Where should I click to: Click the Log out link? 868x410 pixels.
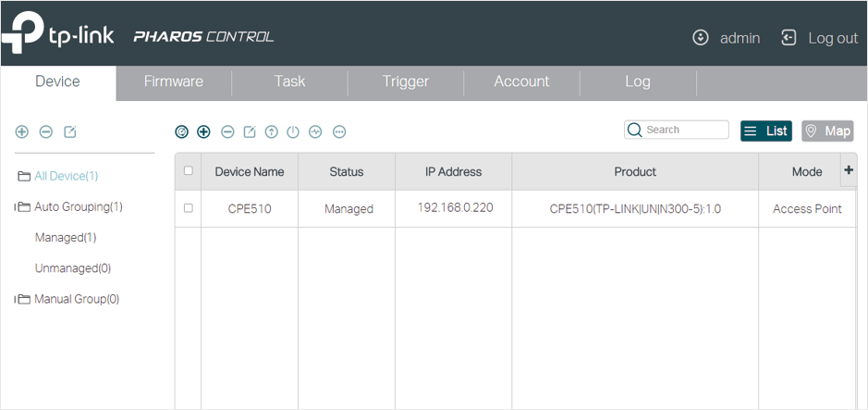pos(819,38)
